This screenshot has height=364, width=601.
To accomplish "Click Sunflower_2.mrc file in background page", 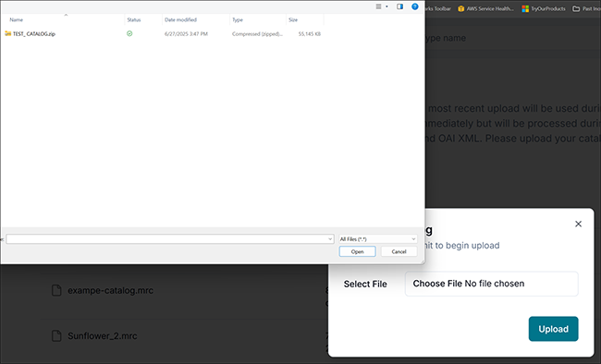I will (x=103, y=336).
